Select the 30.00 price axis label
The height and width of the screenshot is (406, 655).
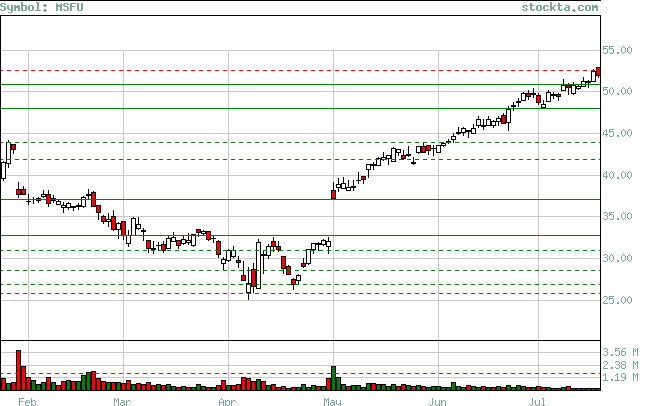[617, 258]
